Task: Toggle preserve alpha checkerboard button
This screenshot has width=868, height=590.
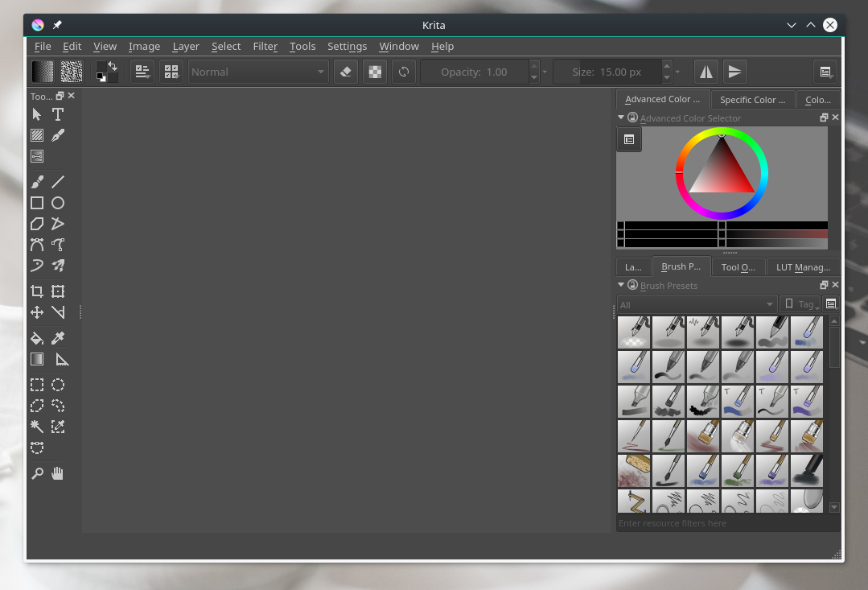Action: [x=375, y=72]
